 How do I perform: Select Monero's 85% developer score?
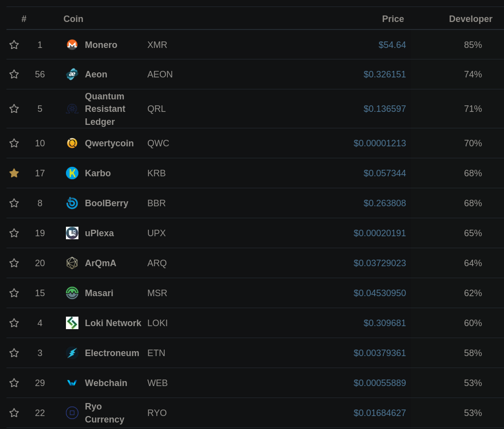473,44
